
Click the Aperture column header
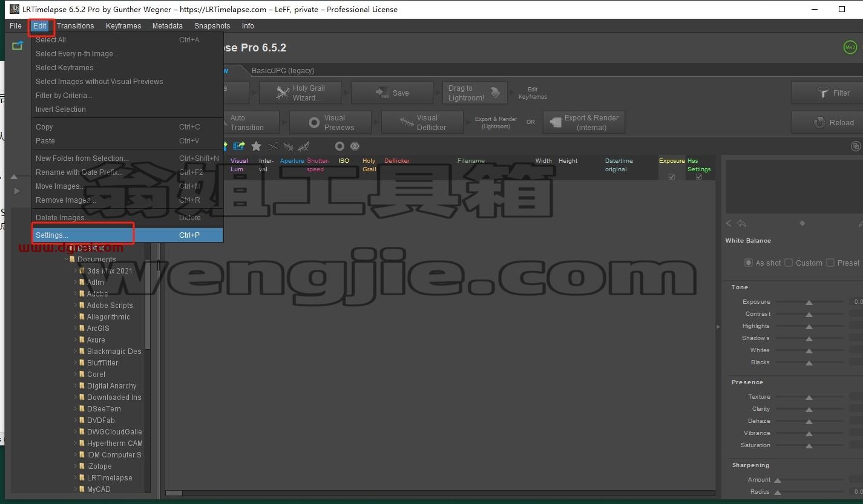292,161
